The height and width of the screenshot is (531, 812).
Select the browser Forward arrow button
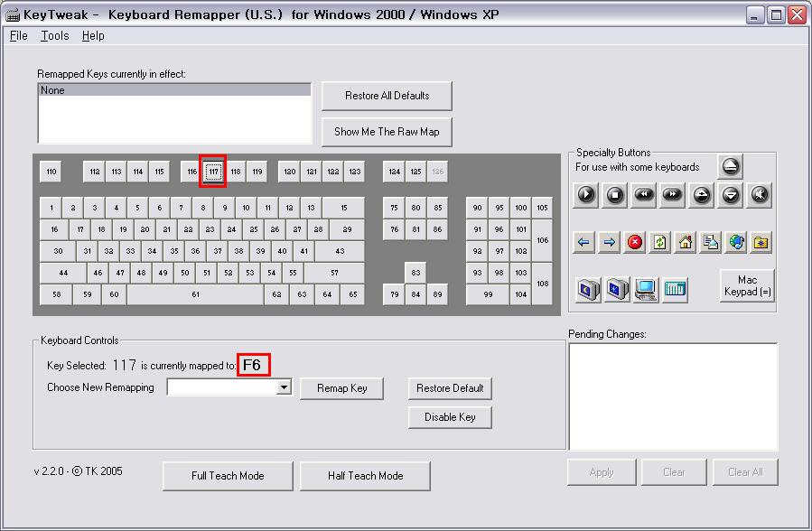(609, 242)
